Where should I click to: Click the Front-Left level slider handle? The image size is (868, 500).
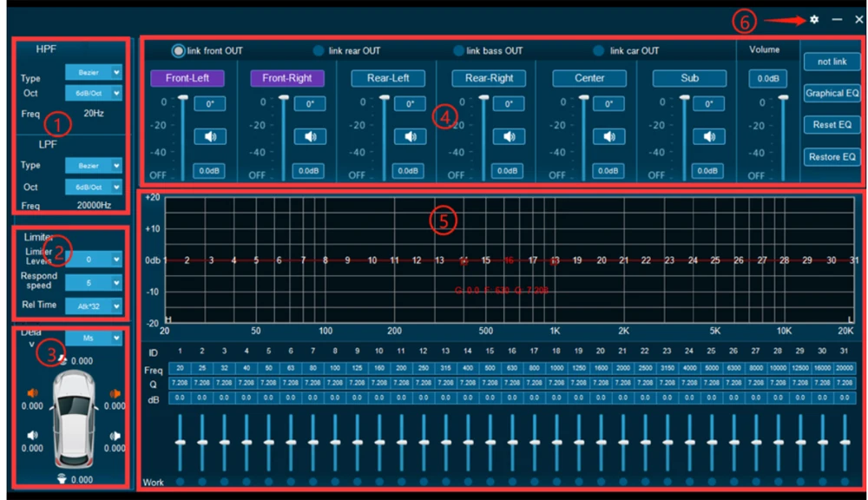182,98
